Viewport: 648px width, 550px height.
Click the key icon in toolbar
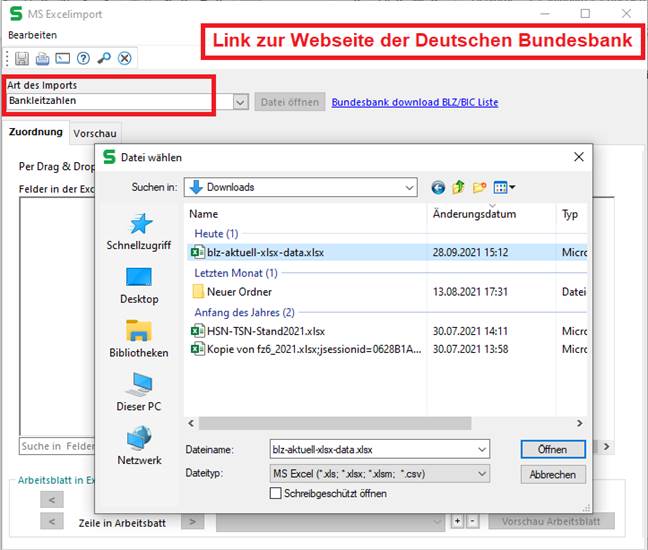click(x=104, y=58)
